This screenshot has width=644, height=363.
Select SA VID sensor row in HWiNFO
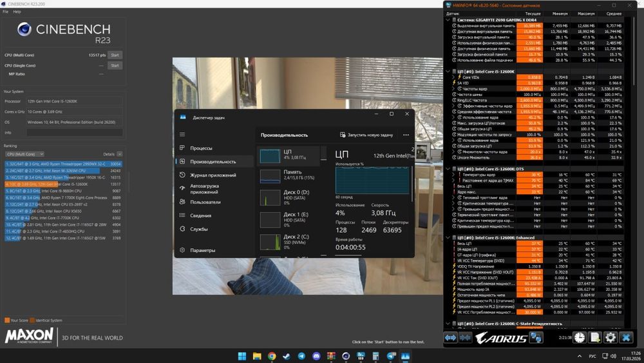pos(538,83)
